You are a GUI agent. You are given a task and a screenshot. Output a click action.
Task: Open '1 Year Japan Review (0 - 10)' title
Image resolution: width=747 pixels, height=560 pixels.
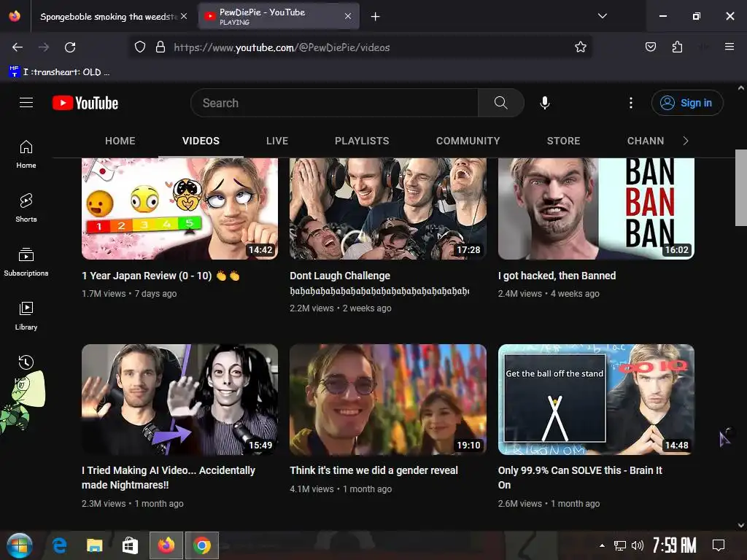160,276
